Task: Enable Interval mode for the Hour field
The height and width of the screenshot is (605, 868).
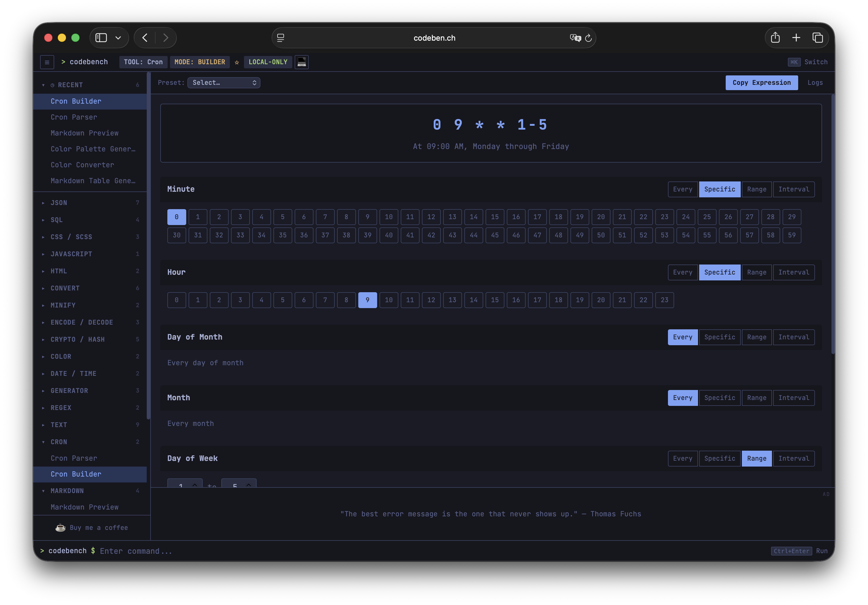Action: 794,272
